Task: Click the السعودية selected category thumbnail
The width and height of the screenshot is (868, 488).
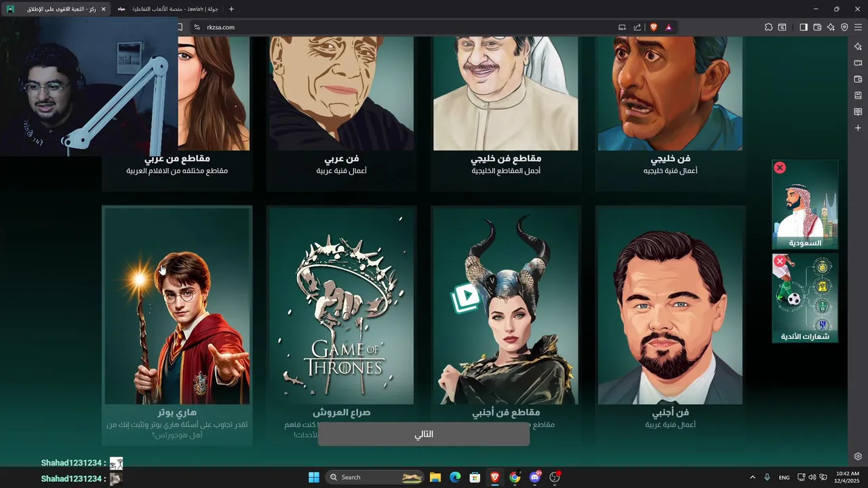Action: [x=805, y=205]
